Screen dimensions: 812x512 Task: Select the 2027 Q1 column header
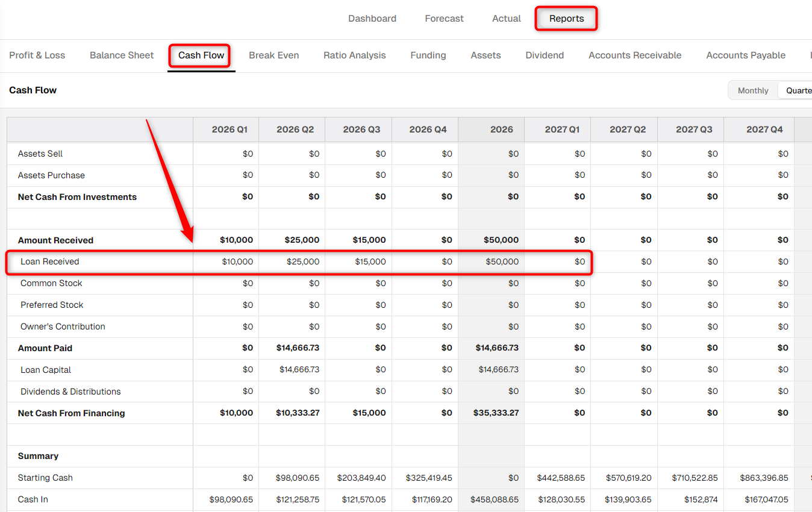(x=557, y=130)
